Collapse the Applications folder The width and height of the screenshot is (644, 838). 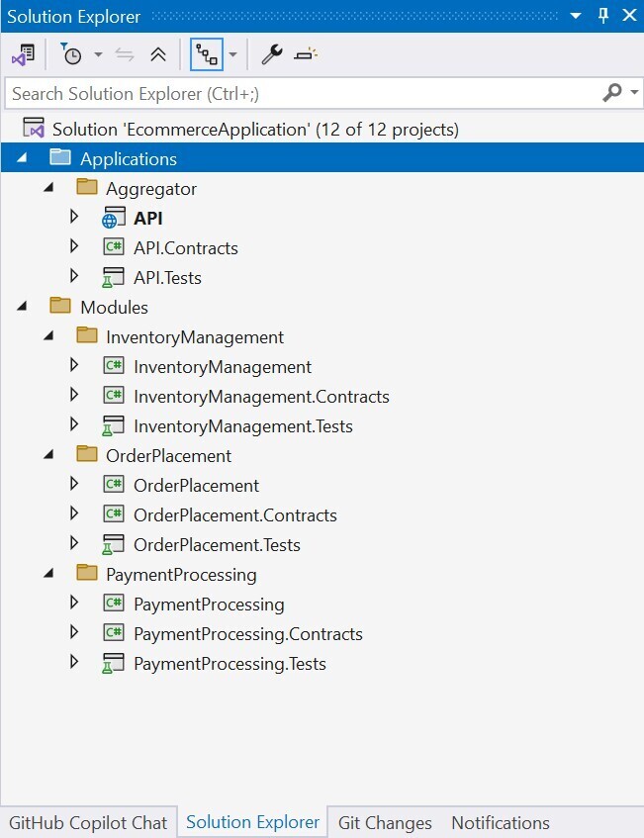(22, 157)
